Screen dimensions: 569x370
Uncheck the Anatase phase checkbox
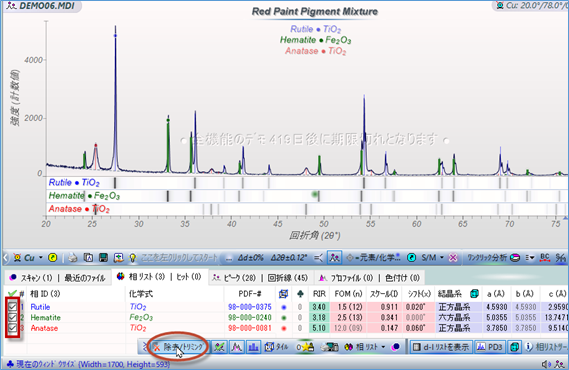tap(13, 328)
